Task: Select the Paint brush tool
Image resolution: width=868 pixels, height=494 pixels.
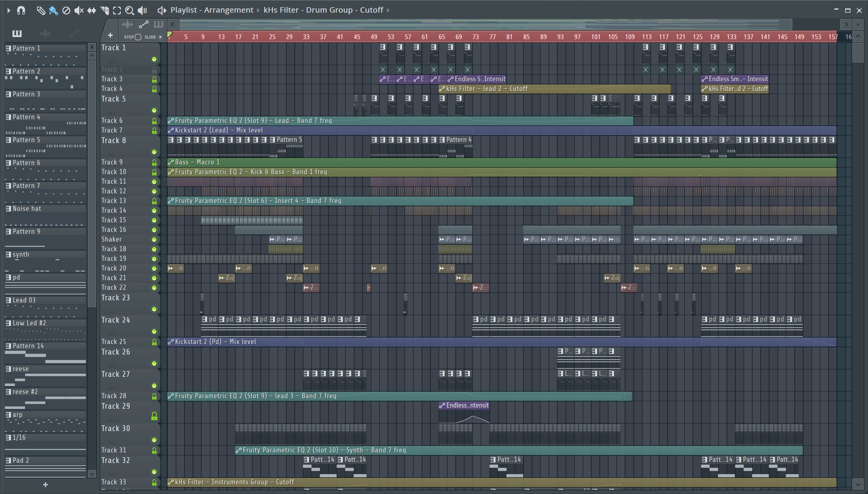Action: (53, 11)
